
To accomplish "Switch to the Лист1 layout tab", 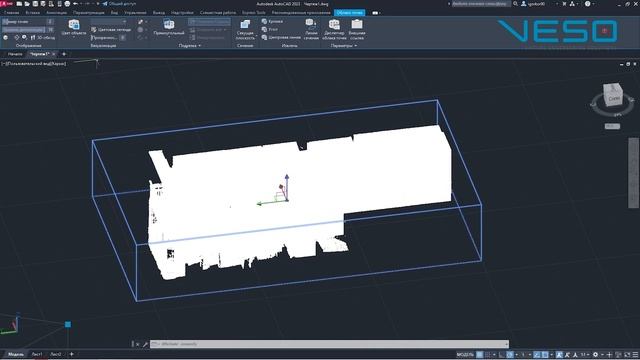I will pos(37,354).
